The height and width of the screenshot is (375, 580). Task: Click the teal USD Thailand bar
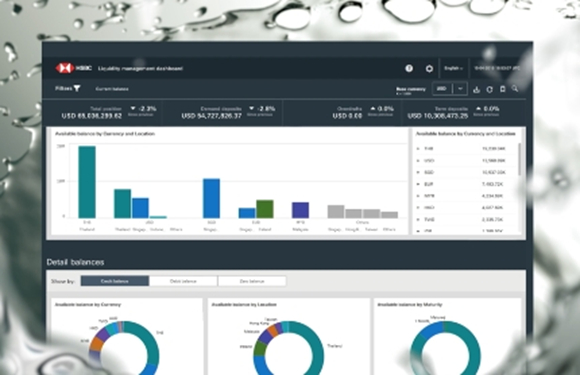point(122,204)
